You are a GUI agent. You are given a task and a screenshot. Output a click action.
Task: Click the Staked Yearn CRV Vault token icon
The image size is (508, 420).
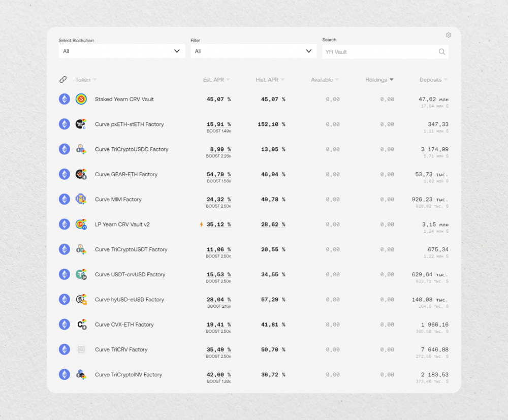point(81,99)
